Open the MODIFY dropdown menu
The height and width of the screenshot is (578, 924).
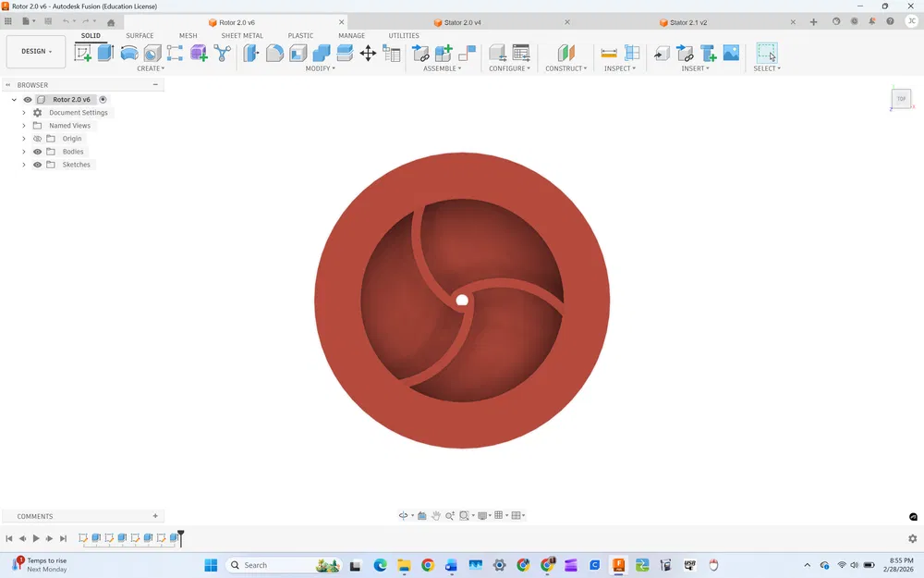click(320, 68)
